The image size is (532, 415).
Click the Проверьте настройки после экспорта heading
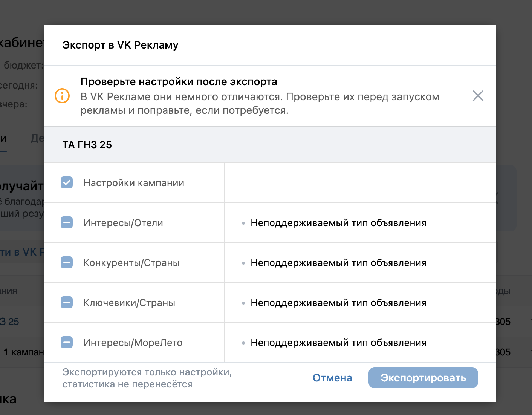pos(179,82)
